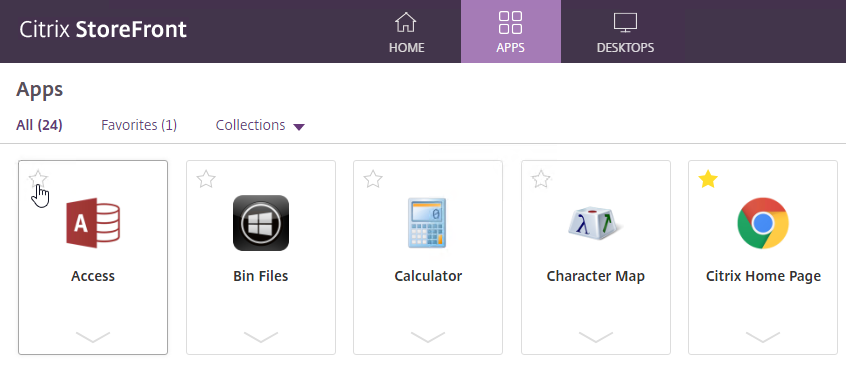Star the Character Map app
Screen dimensions: 846x374
[x=541, y=179]
